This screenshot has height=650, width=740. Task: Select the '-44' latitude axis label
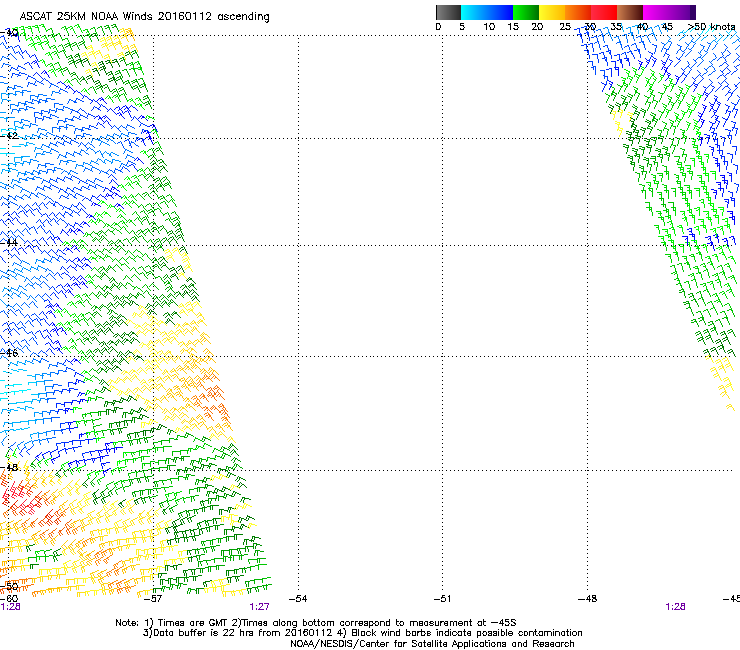point(9,243)
